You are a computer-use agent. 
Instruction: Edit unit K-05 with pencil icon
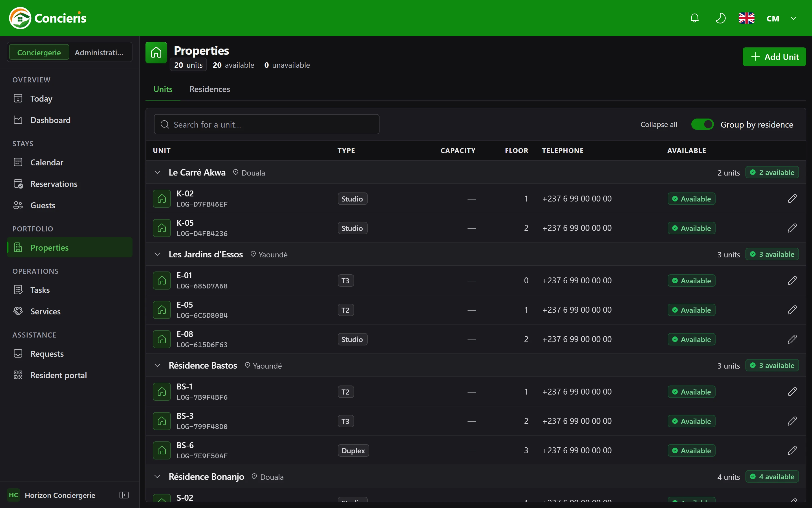pyautogui.click(x=792, y=228)
